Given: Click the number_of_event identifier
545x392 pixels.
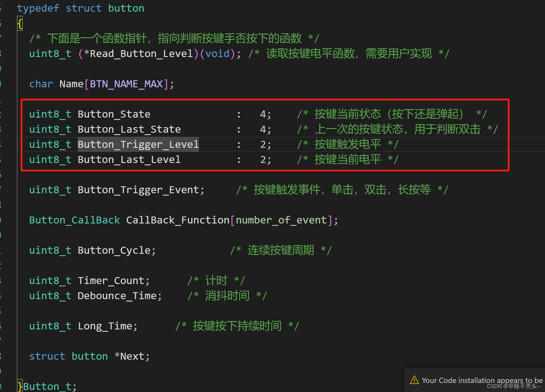Looking at the screenshot, I should pos(281,220).
